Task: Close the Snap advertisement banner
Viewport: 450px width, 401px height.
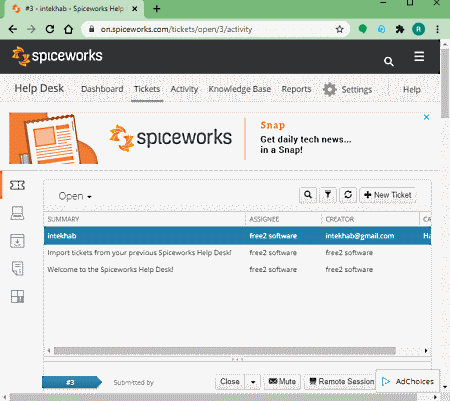Action: pyautogui.click(x=426, y=117)
